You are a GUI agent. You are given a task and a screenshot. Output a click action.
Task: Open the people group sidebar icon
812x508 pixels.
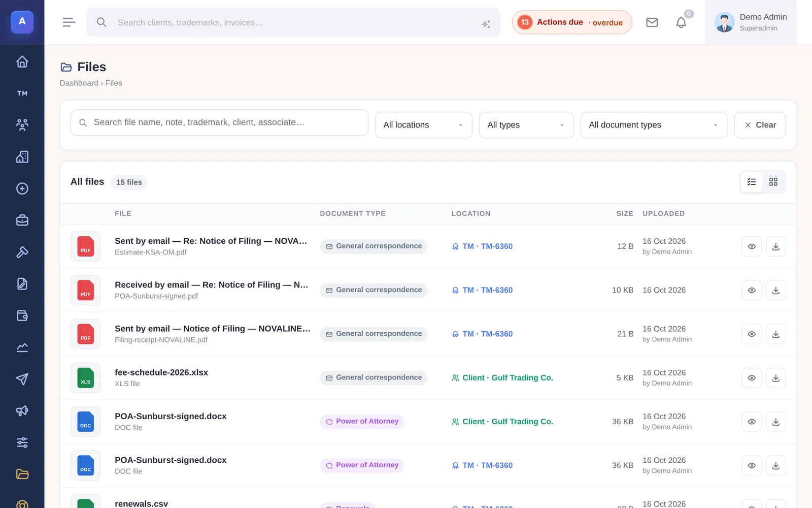[x=22, y=125]
